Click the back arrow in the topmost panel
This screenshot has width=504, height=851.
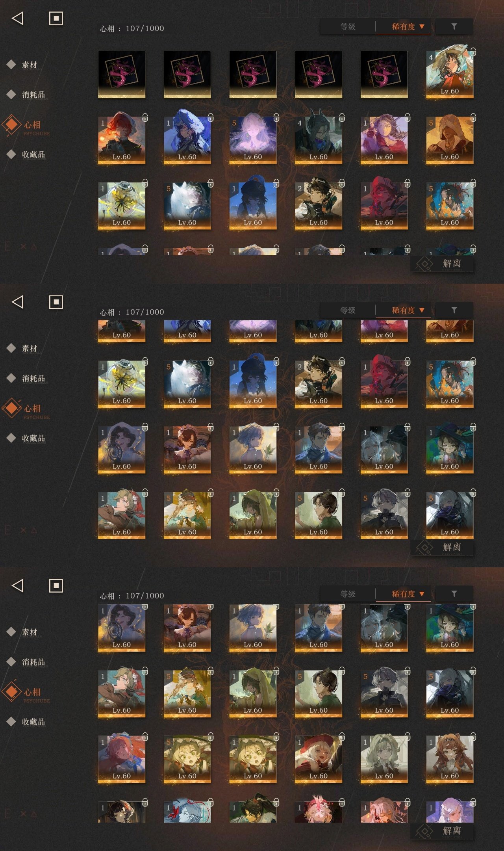18,18
